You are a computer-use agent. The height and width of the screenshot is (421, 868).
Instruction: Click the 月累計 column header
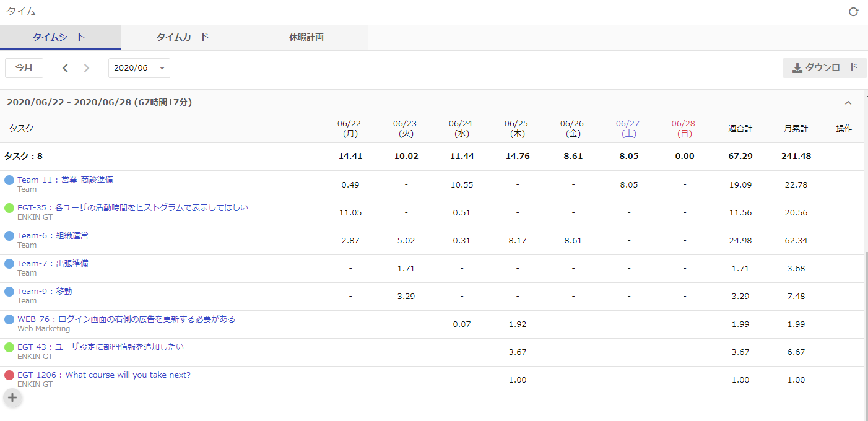tap(796, 129)
